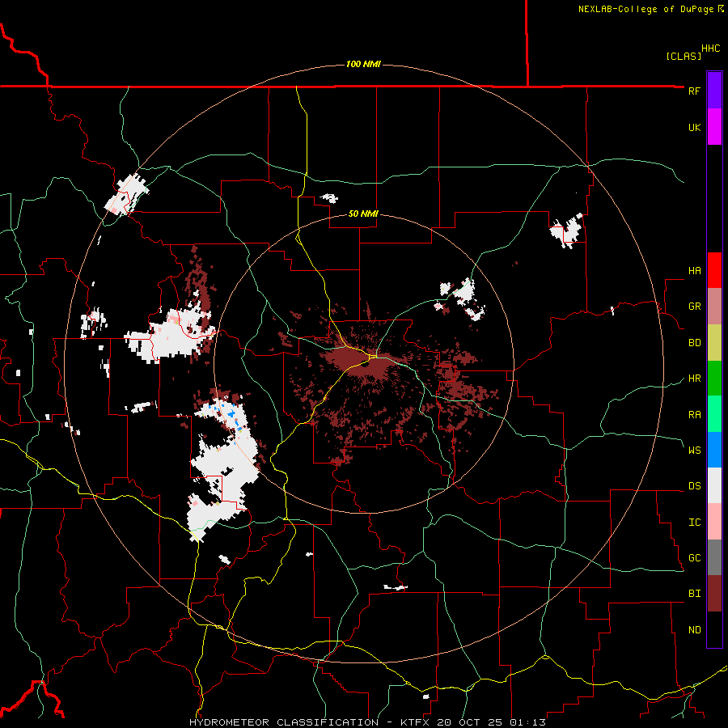Click the 100 NMI range ring label

point(363,64)
